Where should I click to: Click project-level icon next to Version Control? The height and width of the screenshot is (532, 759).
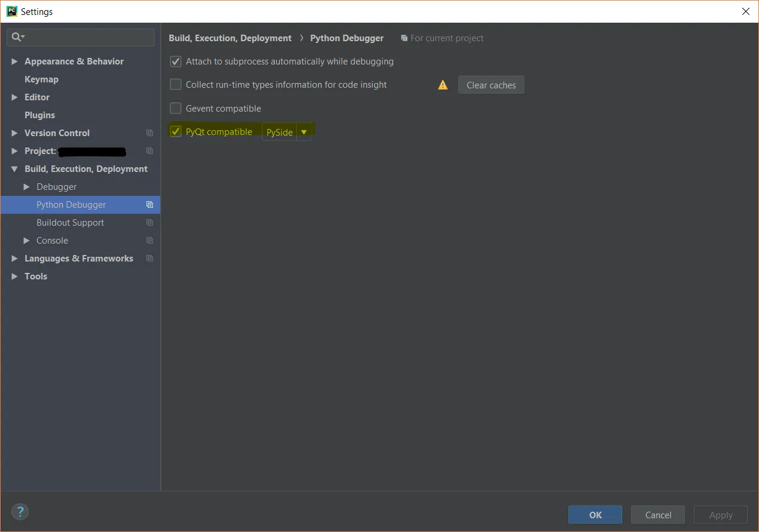point(149,133)
